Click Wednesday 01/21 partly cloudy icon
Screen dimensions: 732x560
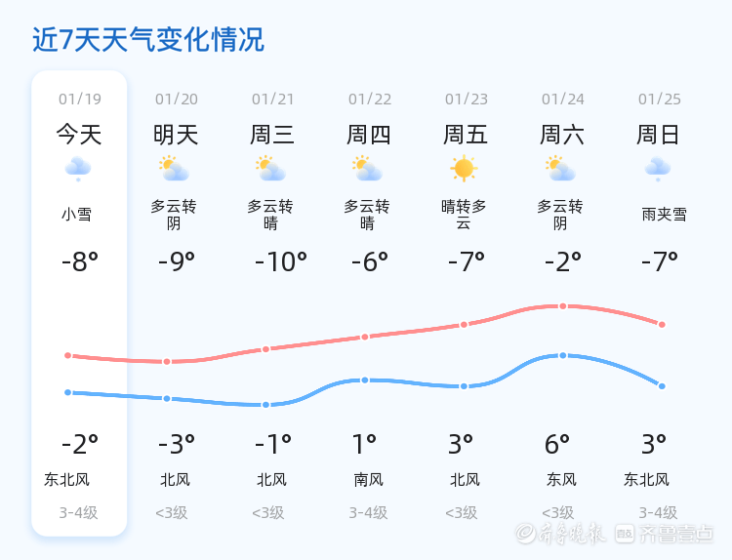coord(270,169)
